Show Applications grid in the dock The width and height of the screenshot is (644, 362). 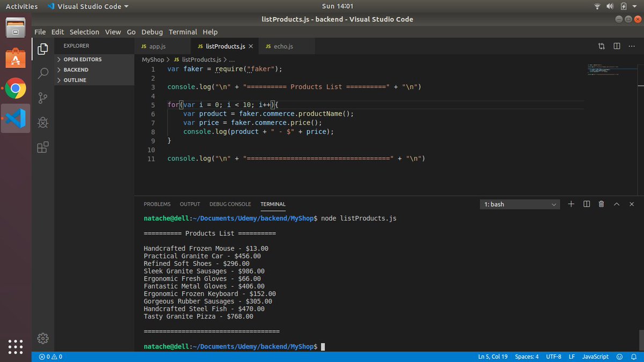click(16, 346)
